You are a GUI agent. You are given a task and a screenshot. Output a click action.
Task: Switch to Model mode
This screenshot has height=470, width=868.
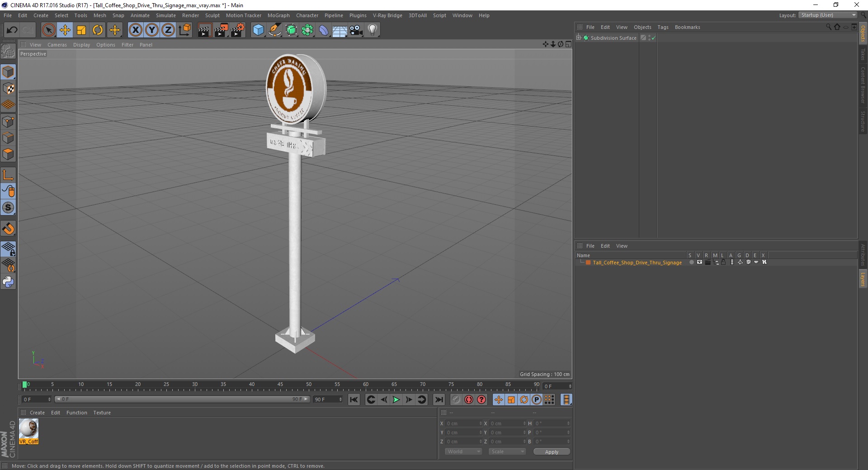[x=8, y=72]
